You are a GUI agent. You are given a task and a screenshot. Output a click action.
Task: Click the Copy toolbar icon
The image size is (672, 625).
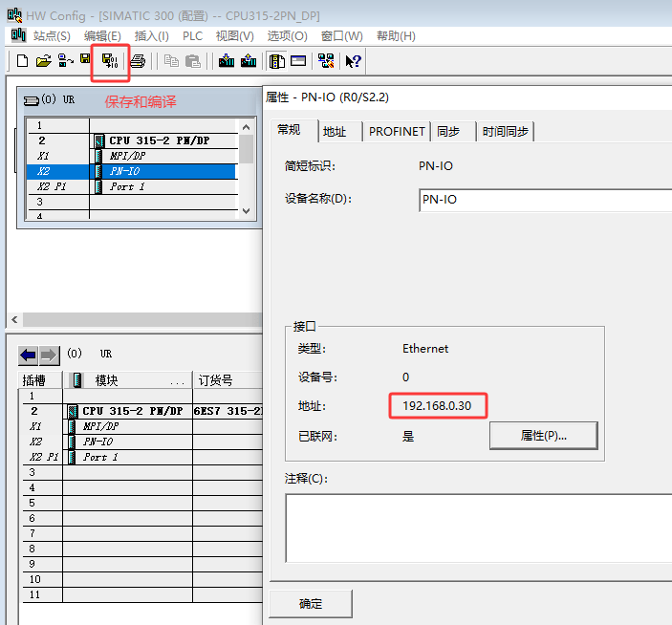pyautogui.click(x=171, y=61)
